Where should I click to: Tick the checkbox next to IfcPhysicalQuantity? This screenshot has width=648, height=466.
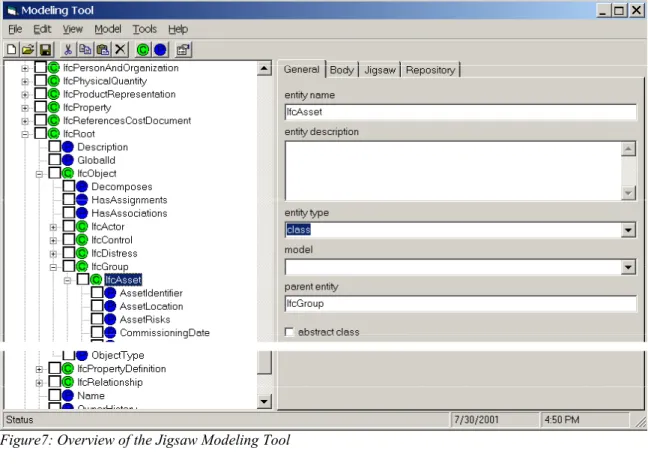click(x=40, y=80)
